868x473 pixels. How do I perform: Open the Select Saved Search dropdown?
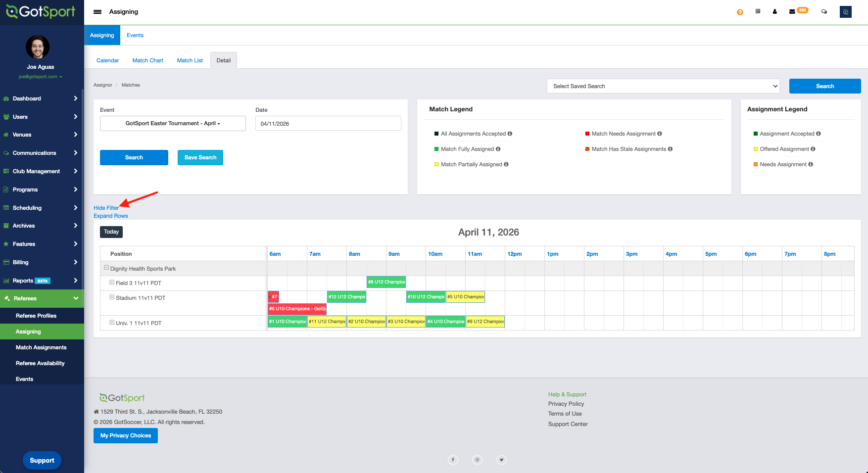click(663, 86)
